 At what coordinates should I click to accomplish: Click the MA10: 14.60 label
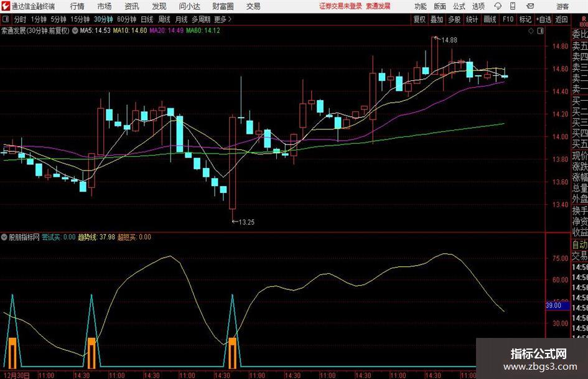click(130, 30)
